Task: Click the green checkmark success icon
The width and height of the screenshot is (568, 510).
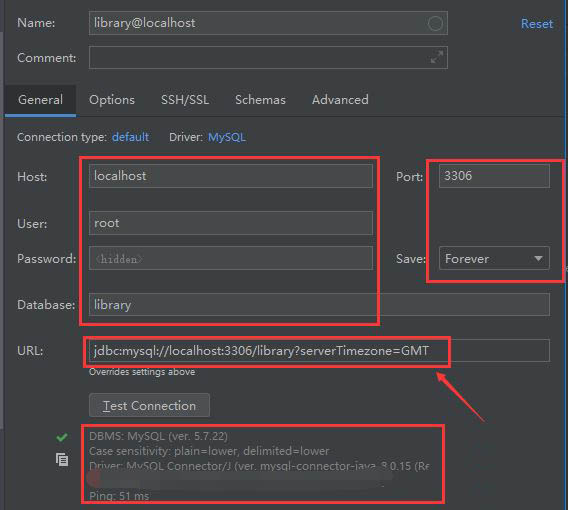Action: (62, 437)
